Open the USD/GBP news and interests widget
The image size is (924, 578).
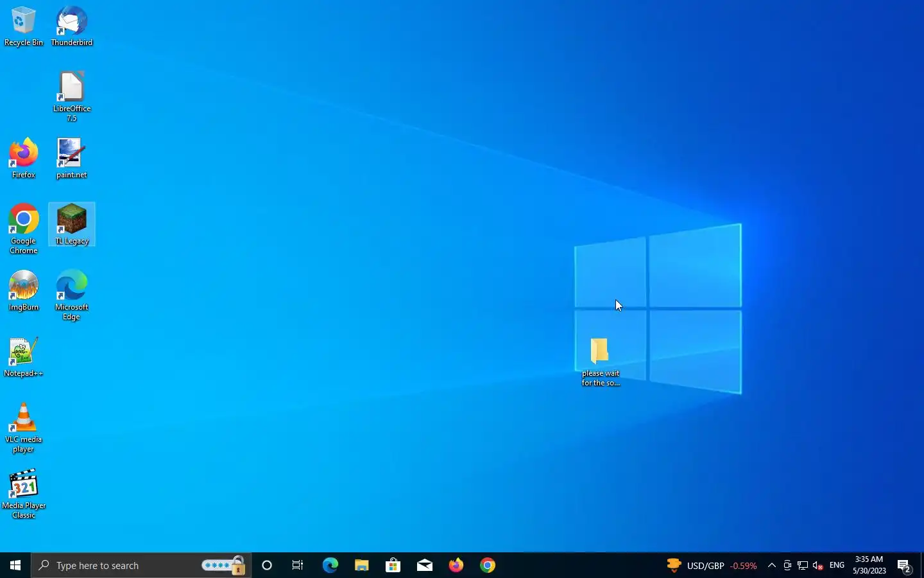tap(712, 565)
